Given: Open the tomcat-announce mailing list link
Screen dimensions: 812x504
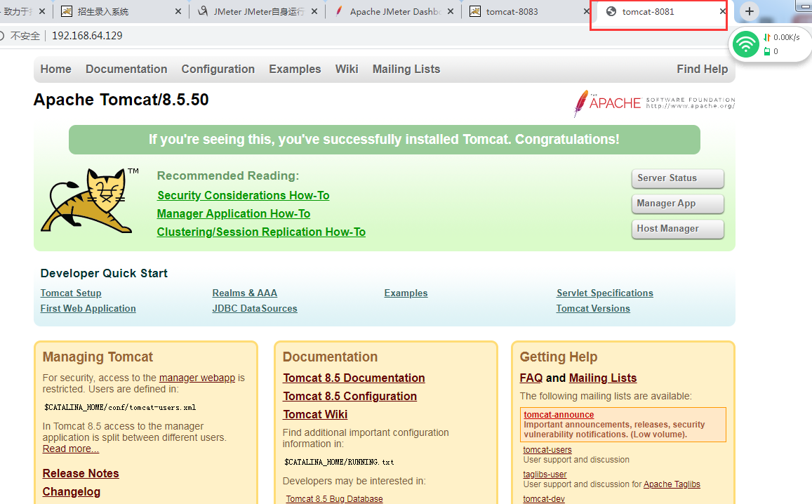Looking at the screenshot, I should (559, 415).
